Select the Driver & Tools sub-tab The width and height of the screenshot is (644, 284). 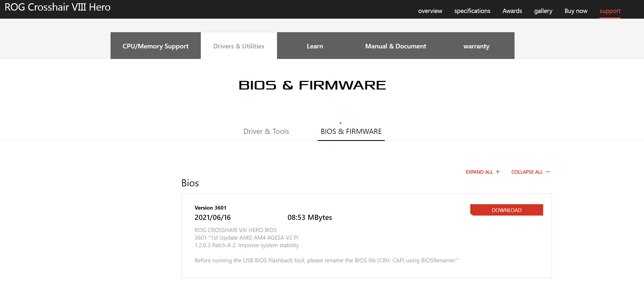click(x=266, y=131)
